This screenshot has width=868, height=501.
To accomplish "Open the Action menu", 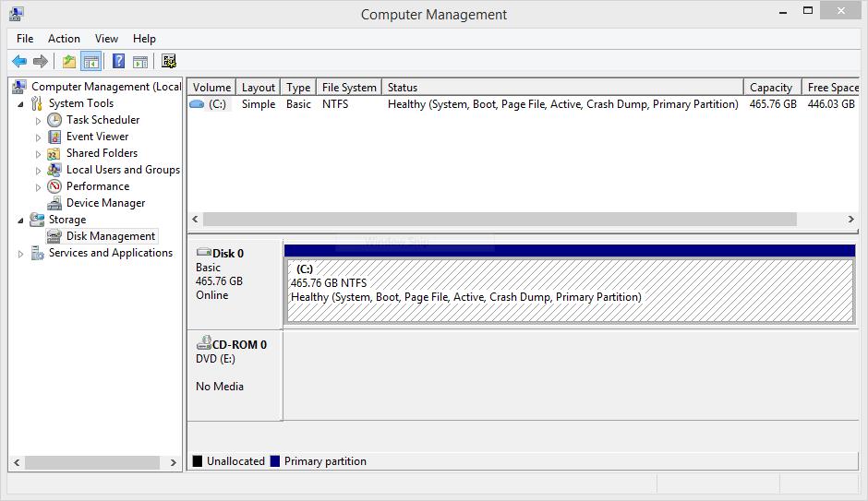I will coord(64,39).
